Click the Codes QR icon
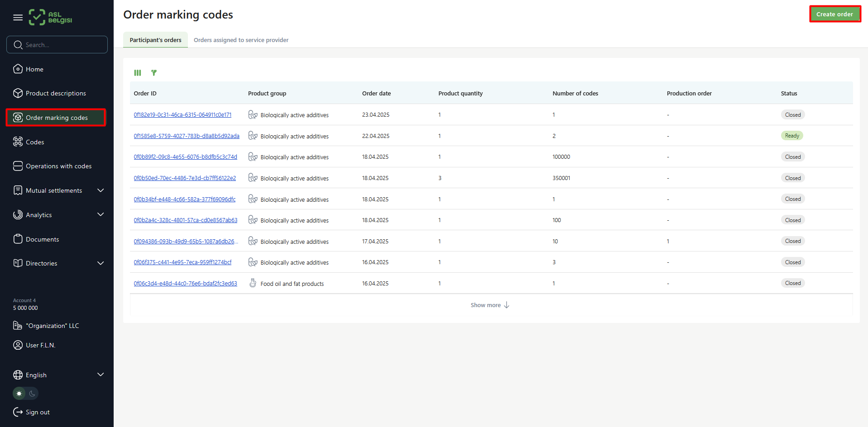 tap(18, 142)
